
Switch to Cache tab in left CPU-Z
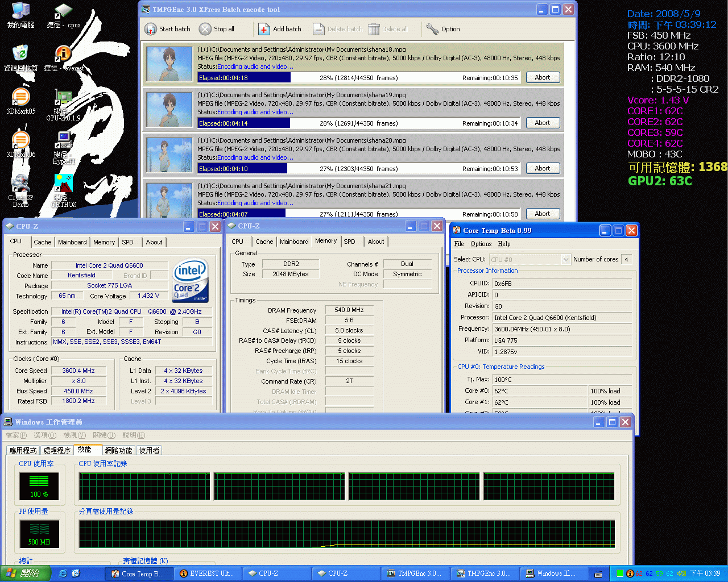tap(42, 242)
